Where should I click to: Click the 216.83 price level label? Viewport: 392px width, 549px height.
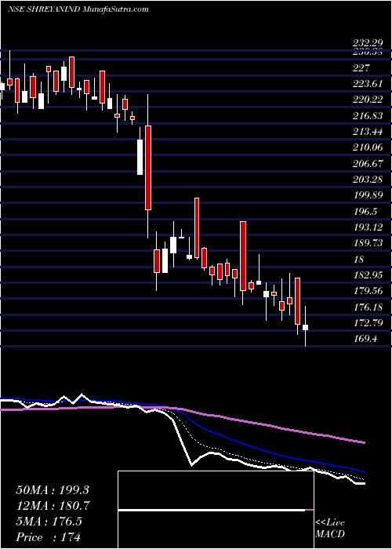tap(368, 116)
